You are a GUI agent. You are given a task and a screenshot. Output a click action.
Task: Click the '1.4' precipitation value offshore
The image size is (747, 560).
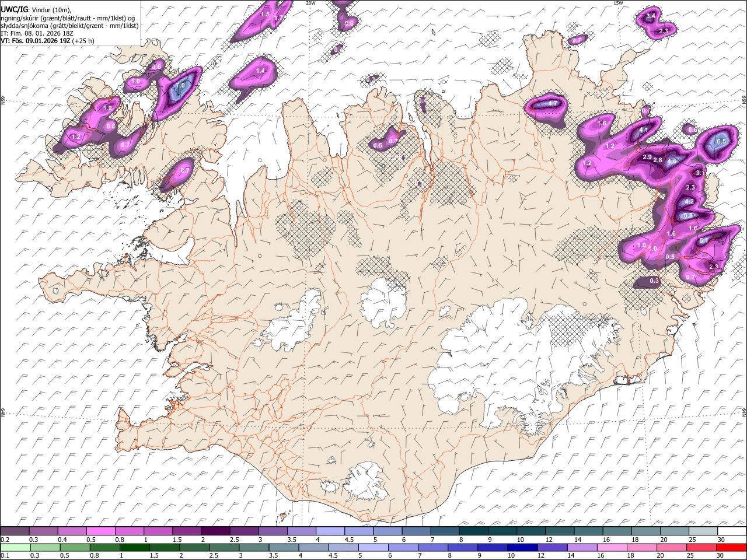pos(261,71)
